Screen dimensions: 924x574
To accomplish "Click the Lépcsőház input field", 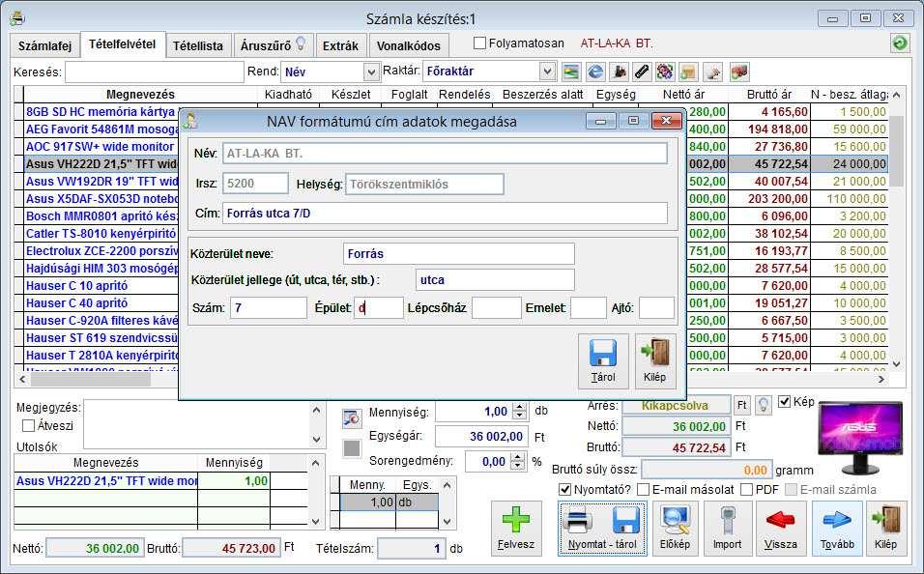I will coord(497,307).
